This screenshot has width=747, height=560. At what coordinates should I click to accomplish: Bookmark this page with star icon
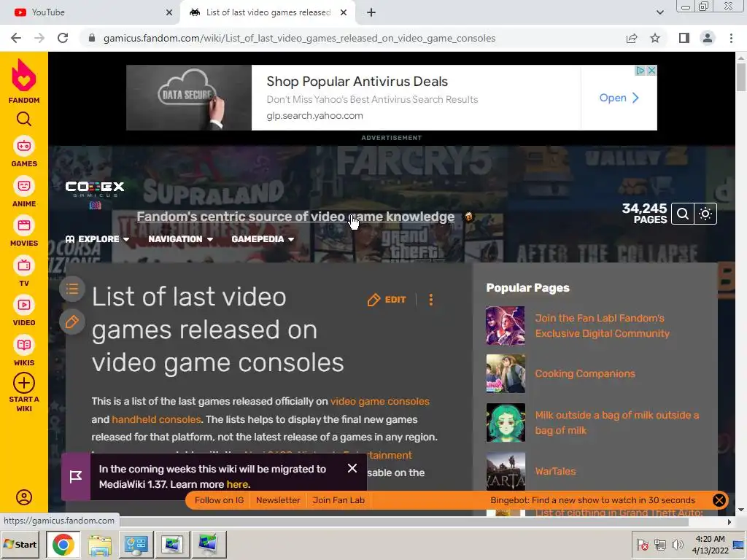[x=655, y=38]
